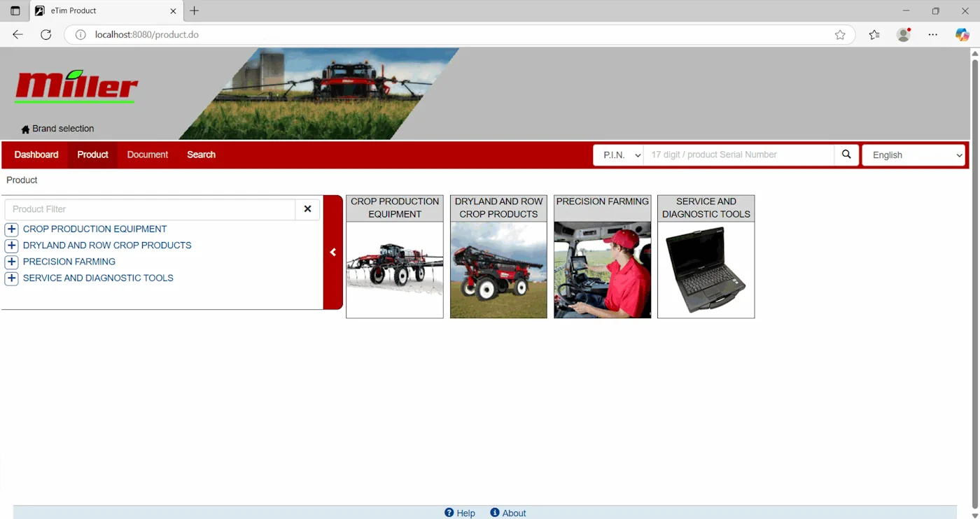Click the scrollbar down arrow
The width and height of the screenshot is (980, 519).
[x=974, y=515]
